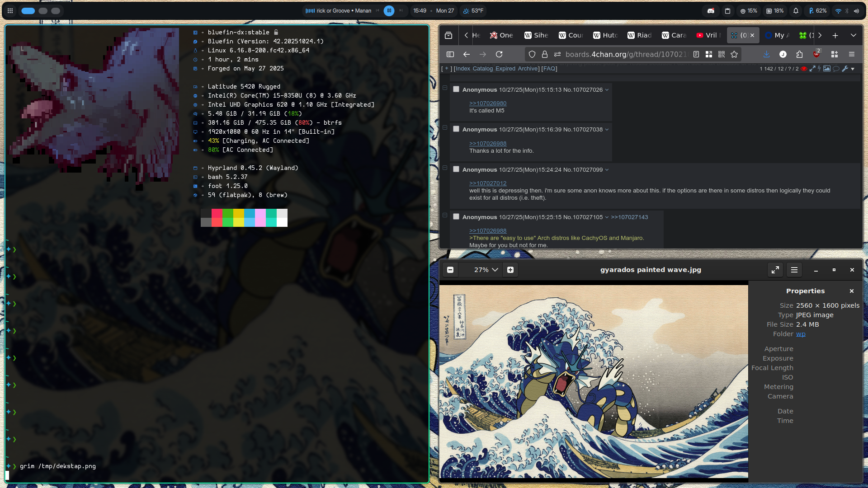Switch to the Riad Wikipedia tab
This screenshot has width=868, height=488.
(x=639, y=35)
